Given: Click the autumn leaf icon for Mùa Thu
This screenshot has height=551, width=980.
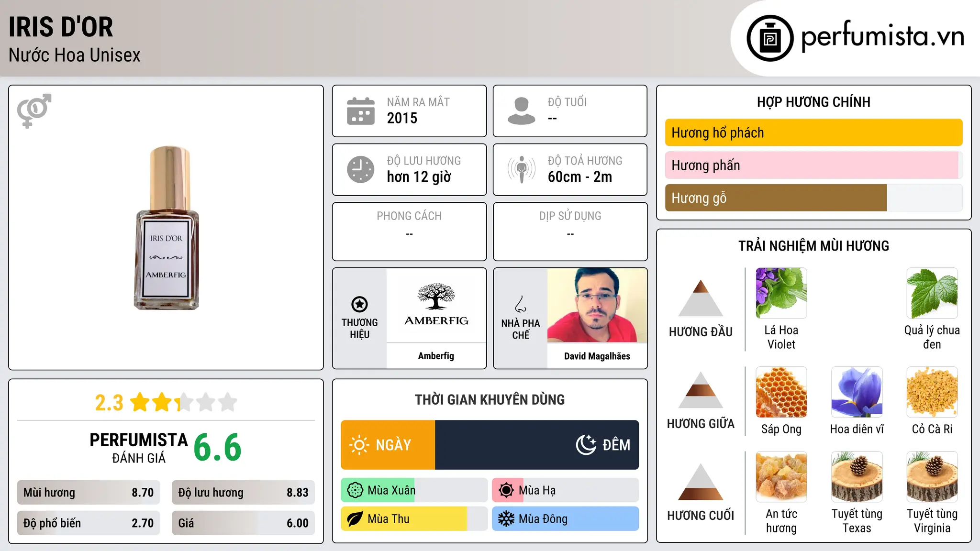Looking at the screenshot, I should 355,519.
